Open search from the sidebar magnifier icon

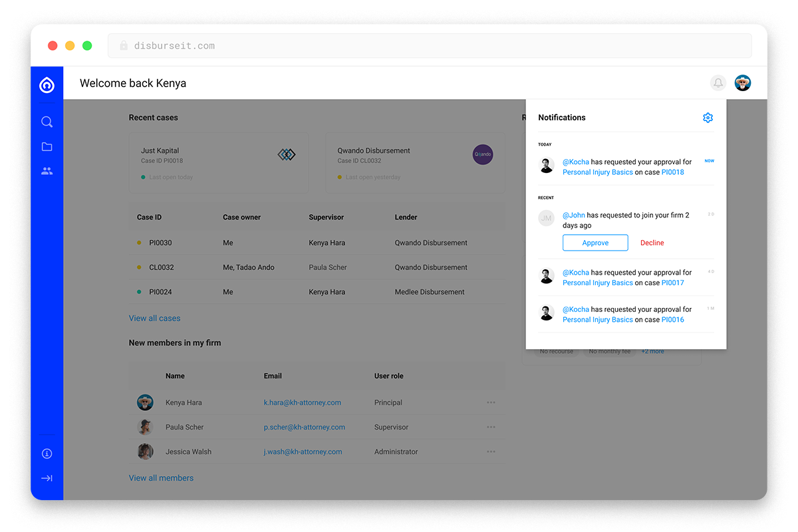pos(47,122)
